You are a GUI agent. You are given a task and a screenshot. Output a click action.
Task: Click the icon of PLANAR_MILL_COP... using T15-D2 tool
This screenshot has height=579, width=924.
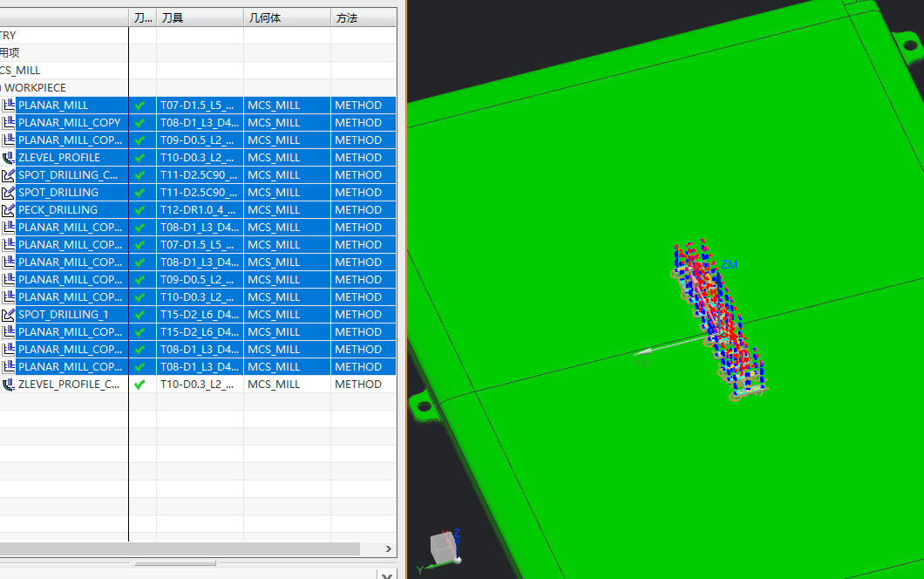click(8, 332)
